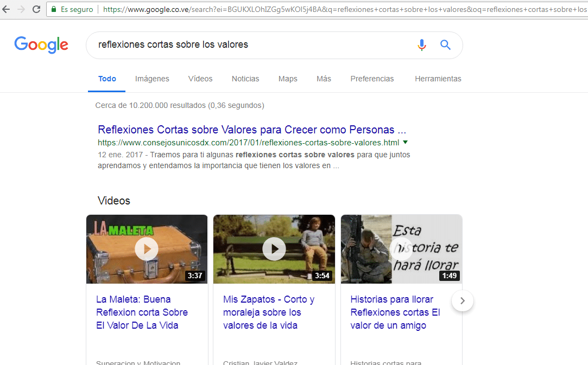Click the blue magnifier search icon
Viewport: 588px width, 365px height.
click(445, 44)
